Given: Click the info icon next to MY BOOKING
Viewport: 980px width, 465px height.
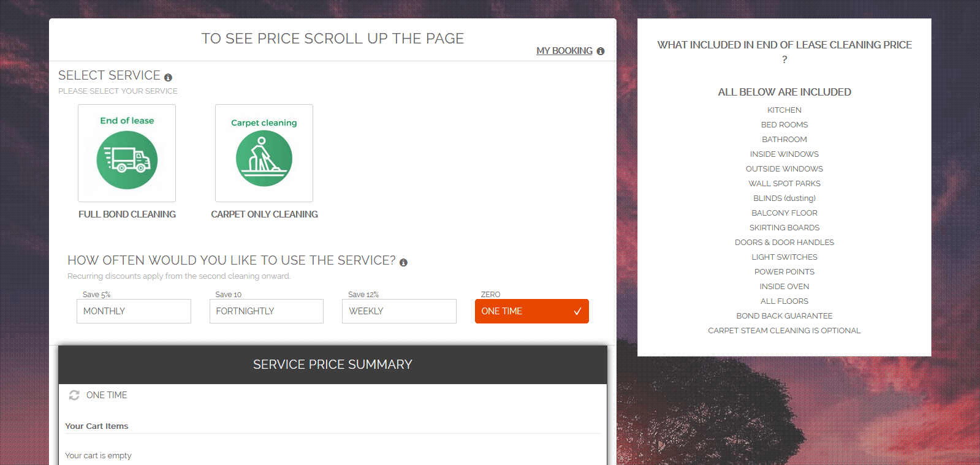Looking at the screenshot, I should 601,51.
